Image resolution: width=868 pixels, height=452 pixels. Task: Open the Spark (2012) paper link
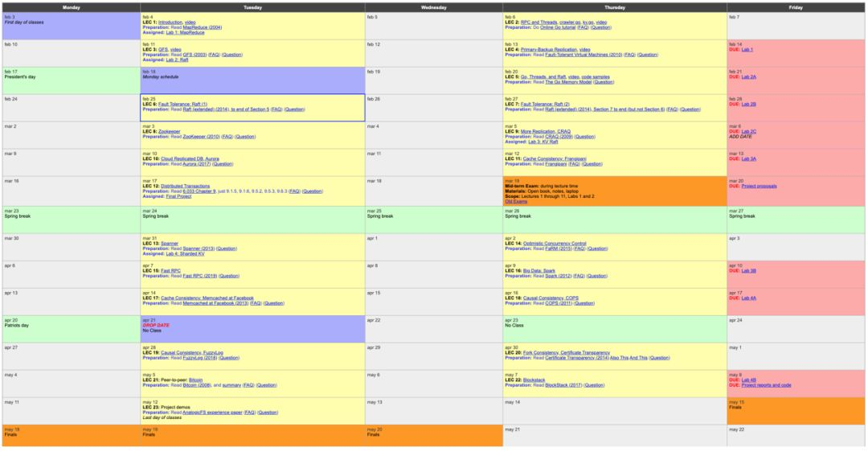coord(559,276)
